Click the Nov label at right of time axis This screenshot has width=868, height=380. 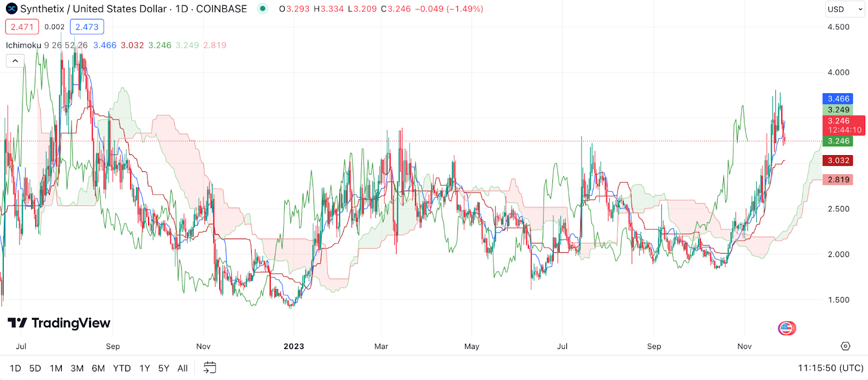[x=744, y=346]
